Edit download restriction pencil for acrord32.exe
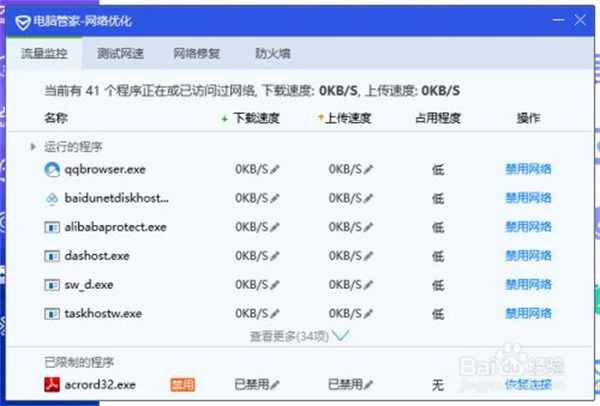The image size is (600, 406). [x=275, y=385]
